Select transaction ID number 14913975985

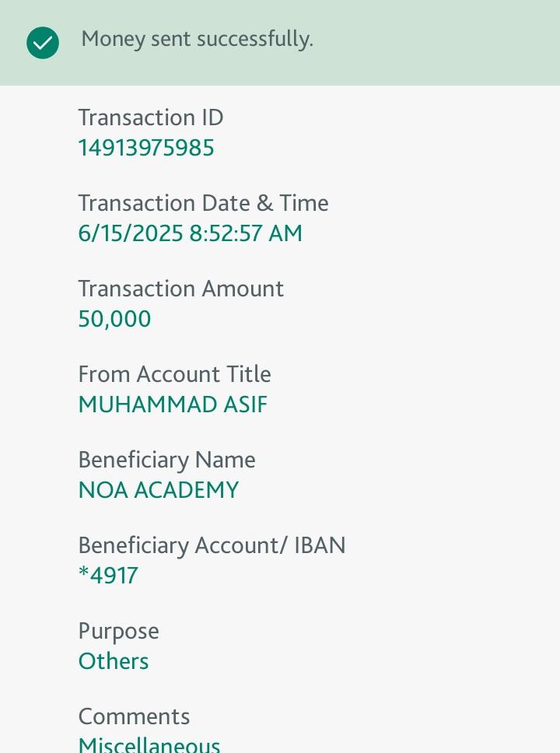(x=146, y=148)
